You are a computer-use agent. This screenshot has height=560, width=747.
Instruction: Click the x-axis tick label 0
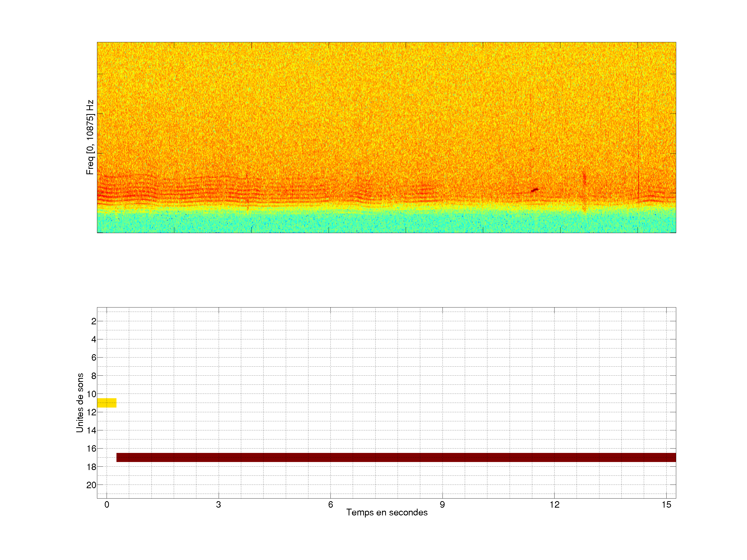coord(107,505)
